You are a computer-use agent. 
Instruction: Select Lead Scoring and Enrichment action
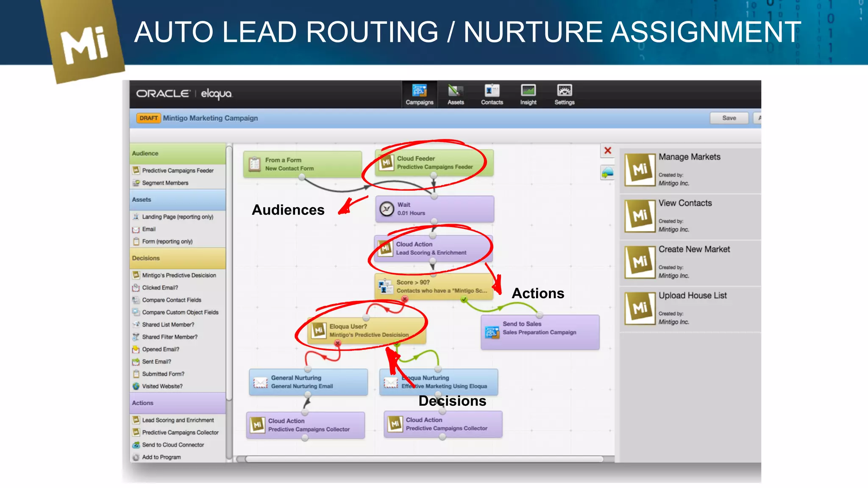pyautogui.click(x=178, y=420)
